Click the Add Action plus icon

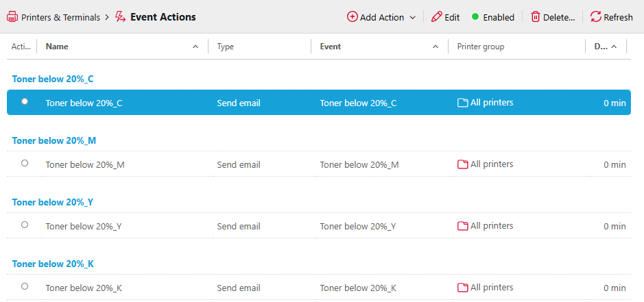tap(353, 17)
